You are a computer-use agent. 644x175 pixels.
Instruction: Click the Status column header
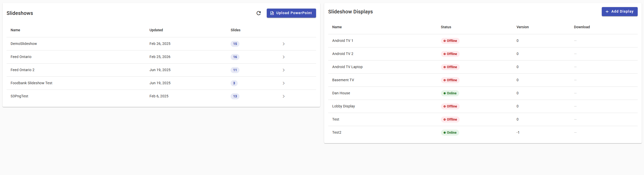[x=446, y=27]
